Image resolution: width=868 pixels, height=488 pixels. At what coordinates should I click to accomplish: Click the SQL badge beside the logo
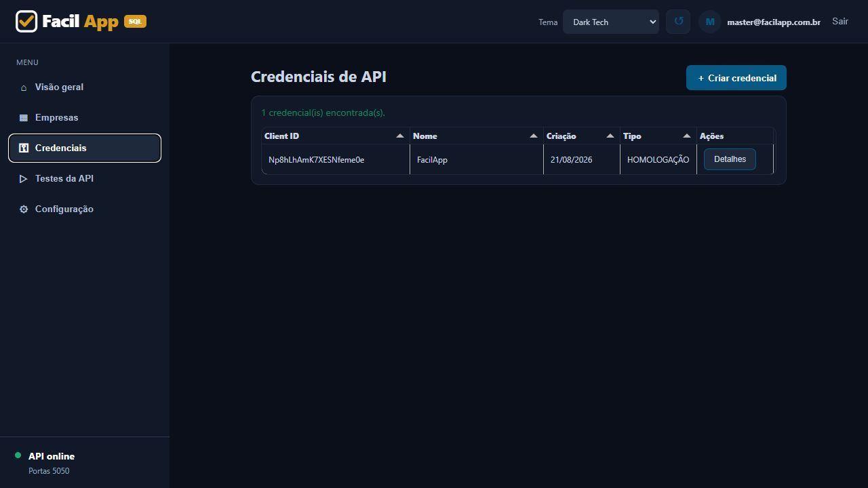135,22
